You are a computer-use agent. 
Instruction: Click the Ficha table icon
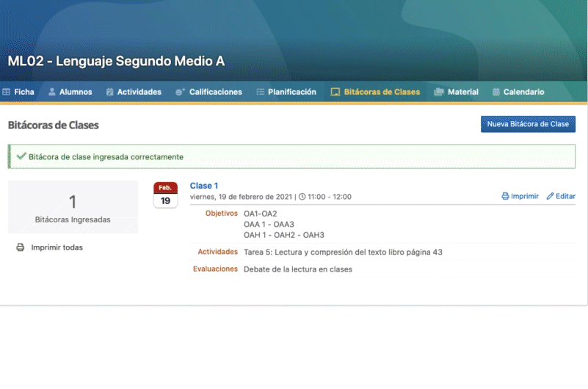[6, 92]
